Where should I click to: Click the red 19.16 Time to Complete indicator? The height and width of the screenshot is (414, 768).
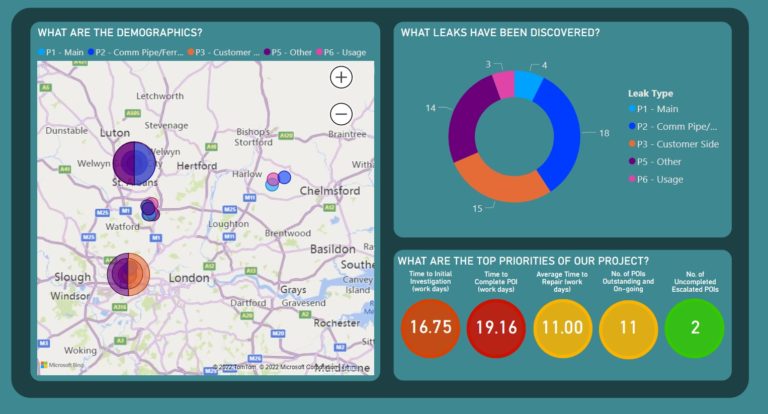pos(496,328)
